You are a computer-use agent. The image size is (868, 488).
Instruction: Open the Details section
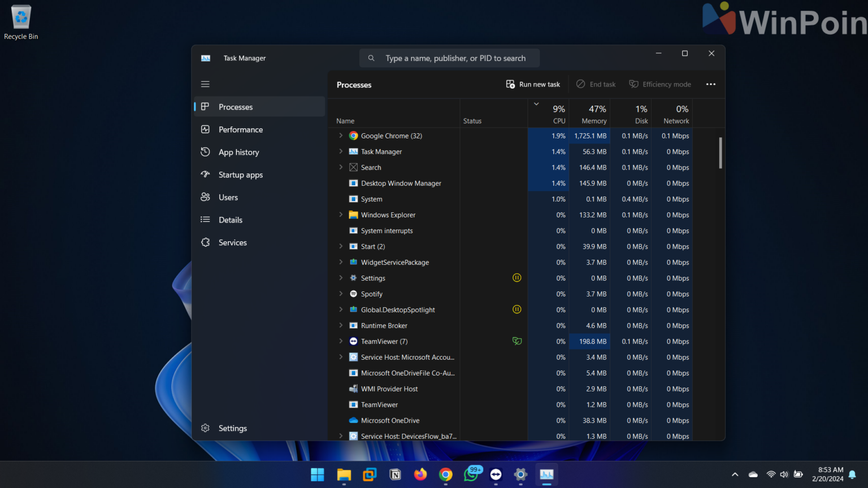click(x=230, y=220)
